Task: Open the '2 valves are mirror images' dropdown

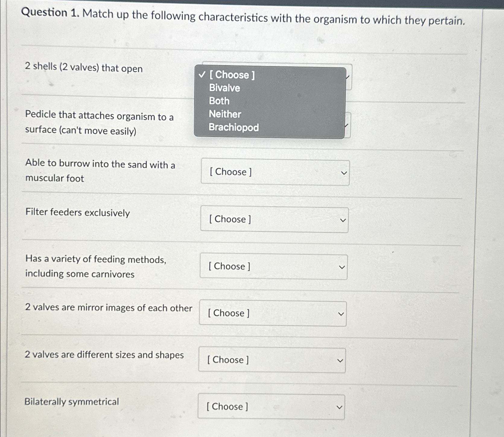Action: coord(273,314)
